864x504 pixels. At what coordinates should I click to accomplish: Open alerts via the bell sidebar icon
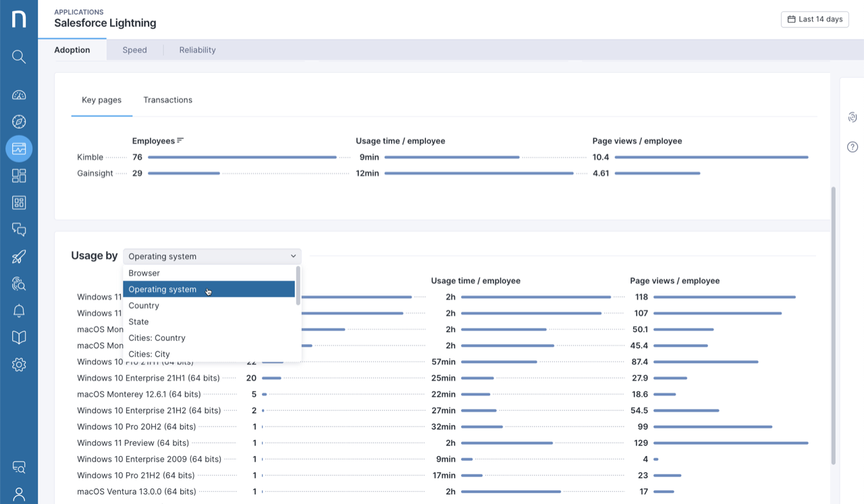point(19,310)
